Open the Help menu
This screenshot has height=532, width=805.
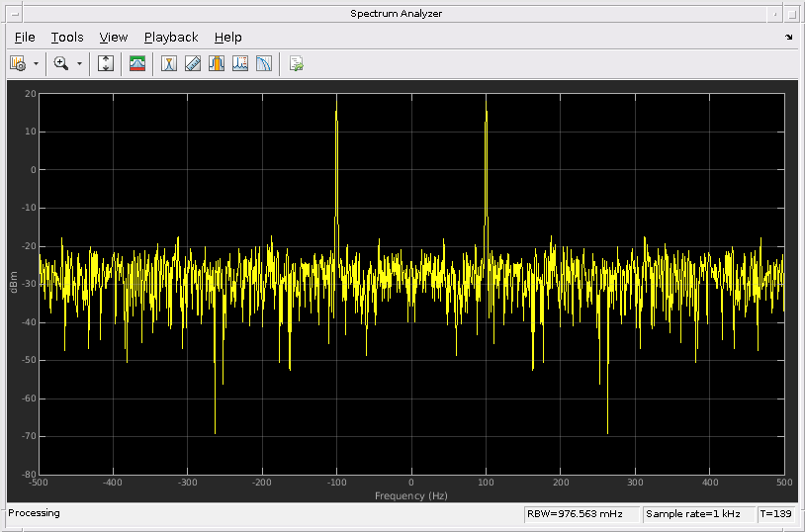point(227,38)
